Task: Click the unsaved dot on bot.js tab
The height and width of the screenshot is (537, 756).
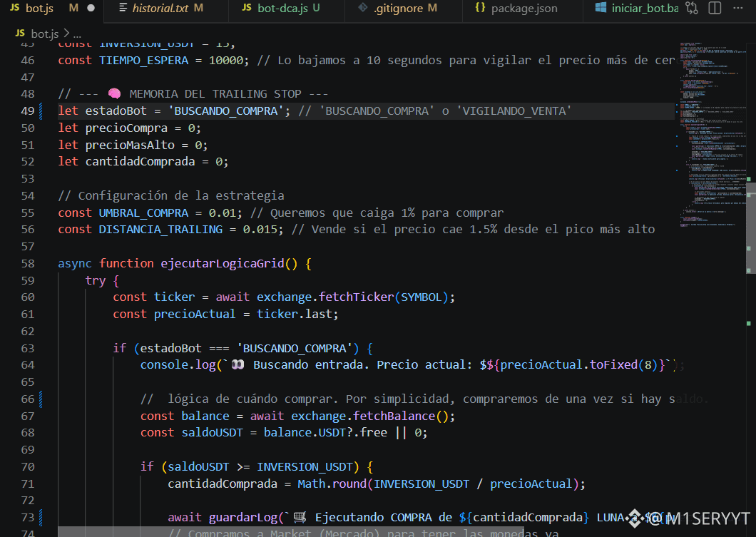Action: (91, 8)
